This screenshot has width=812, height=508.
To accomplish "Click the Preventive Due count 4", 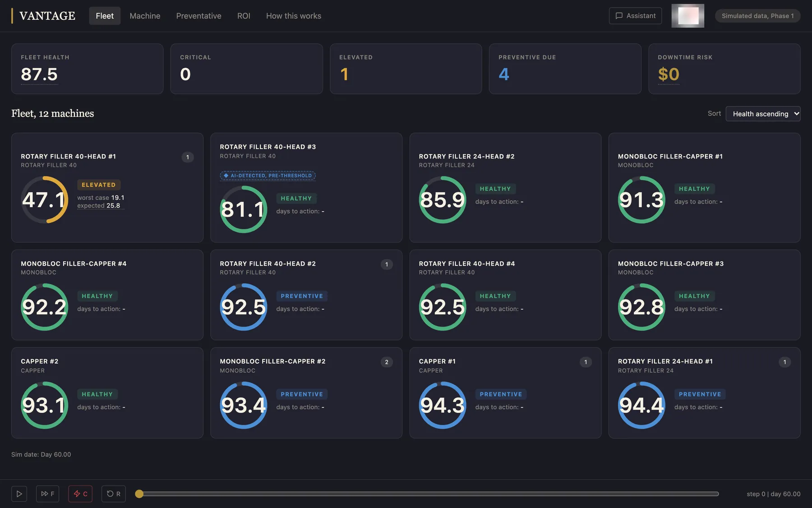I will pyautogui.click(x=504, y=74).
